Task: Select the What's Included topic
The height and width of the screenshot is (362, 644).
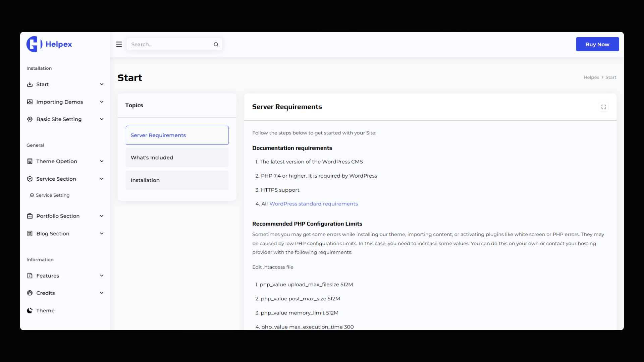Action: tap(177, 158)
